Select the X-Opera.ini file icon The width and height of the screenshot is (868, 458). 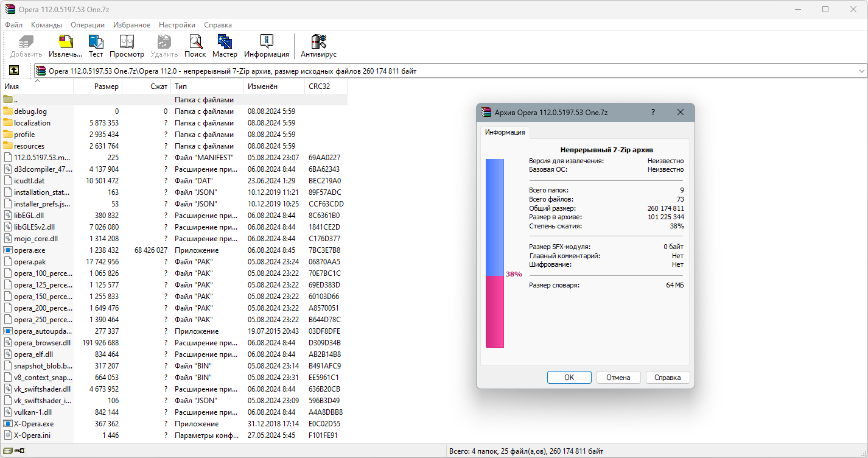tap(8, 435)
